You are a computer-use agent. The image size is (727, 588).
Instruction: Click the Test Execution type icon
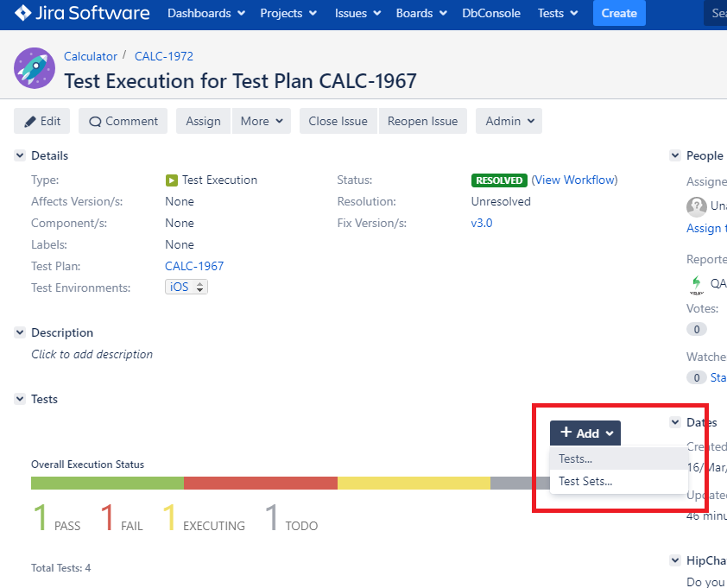coord(172,180)
